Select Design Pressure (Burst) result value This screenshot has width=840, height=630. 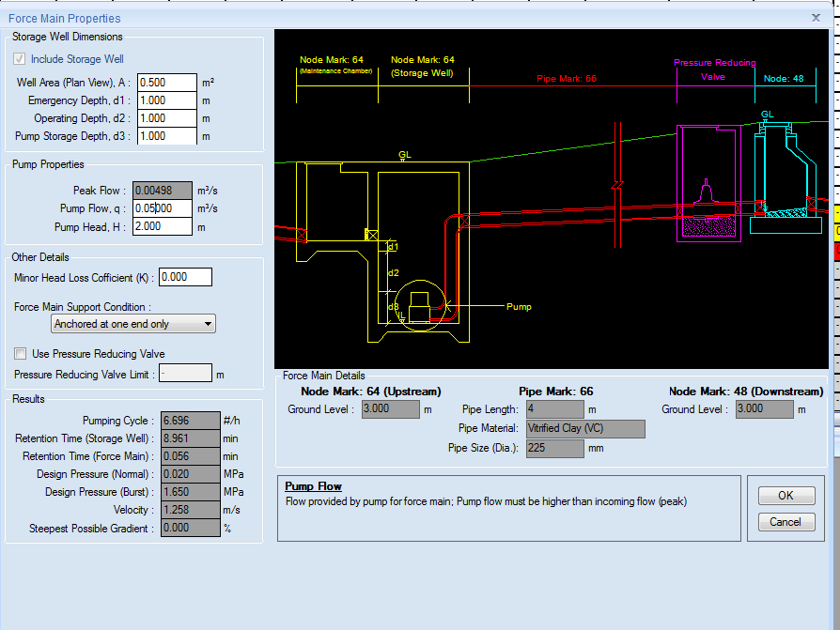click(191, 492)
